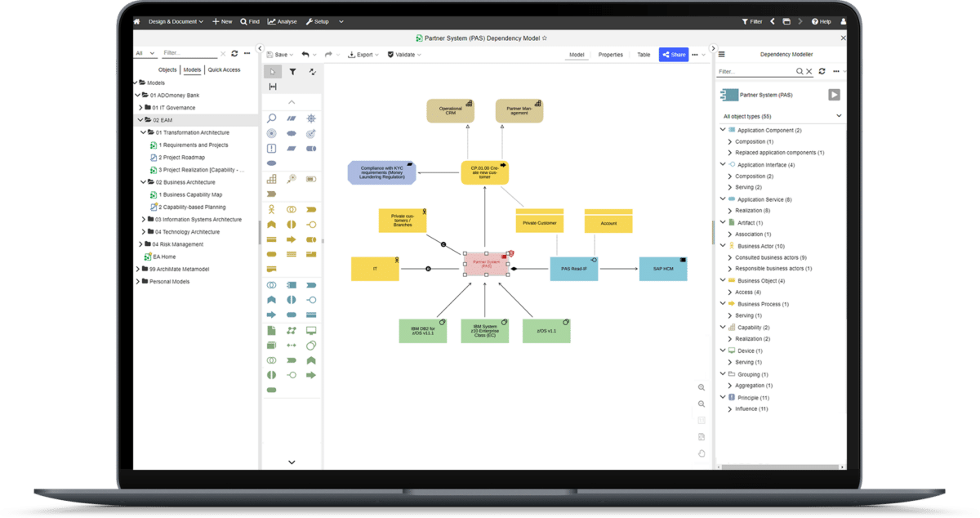Open the Save dropdown arrow
980x518 pixels.
click(x=292, y=54)
